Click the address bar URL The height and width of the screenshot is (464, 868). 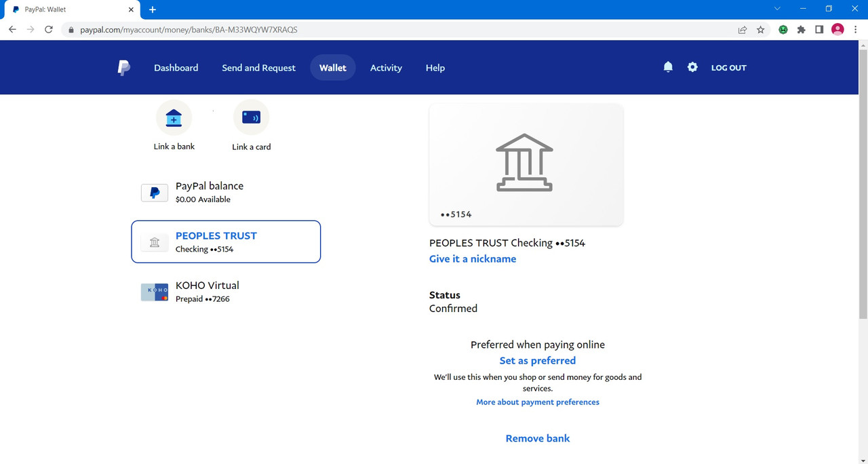pyautogui.click(x=189, y=30)
